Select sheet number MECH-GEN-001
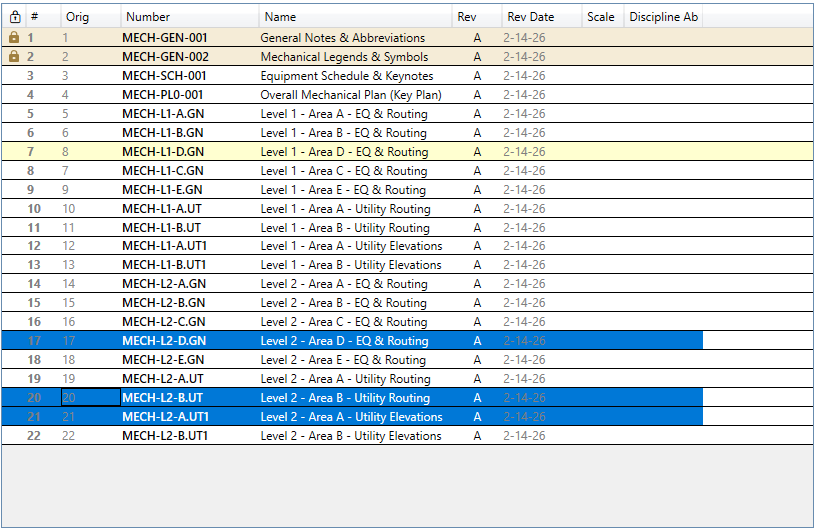816x532 pixels. (165, 37)
